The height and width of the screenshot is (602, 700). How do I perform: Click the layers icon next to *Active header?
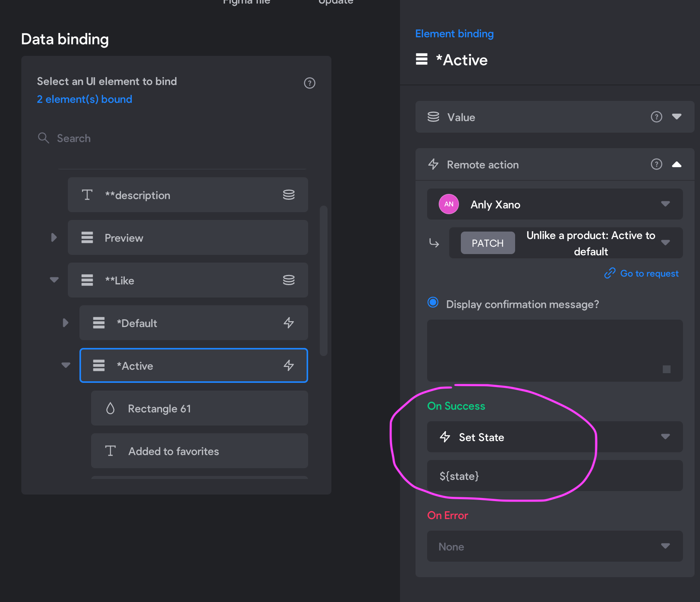[x=422, y=59]
